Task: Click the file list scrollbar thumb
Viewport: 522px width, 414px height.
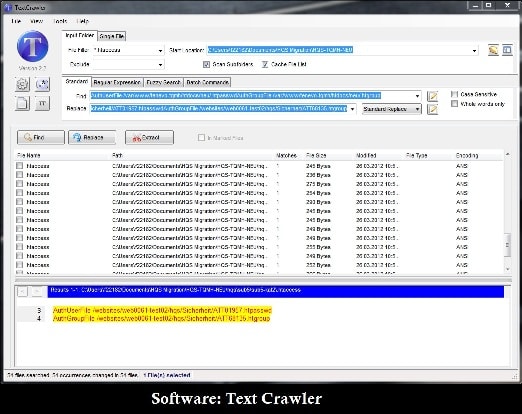Action: 507,245
